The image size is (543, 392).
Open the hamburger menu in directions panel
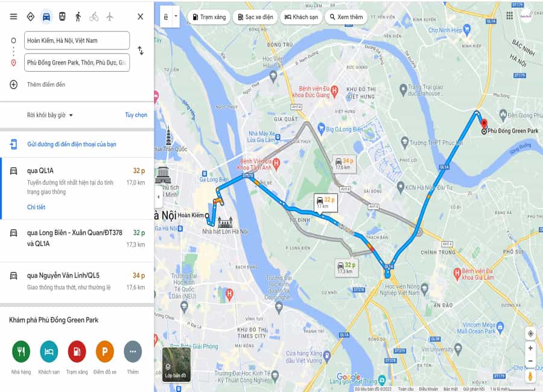(13, 17)
